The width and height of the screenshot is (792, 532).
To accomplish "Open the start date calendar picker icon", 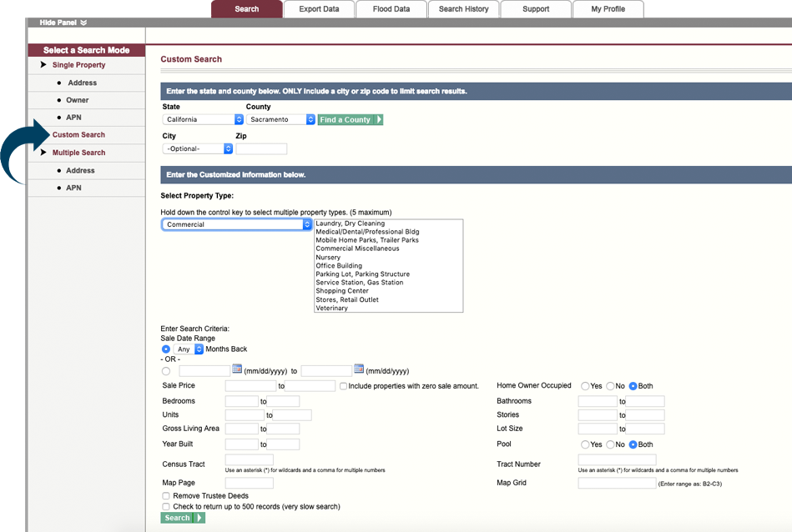I will click(237, 369).
